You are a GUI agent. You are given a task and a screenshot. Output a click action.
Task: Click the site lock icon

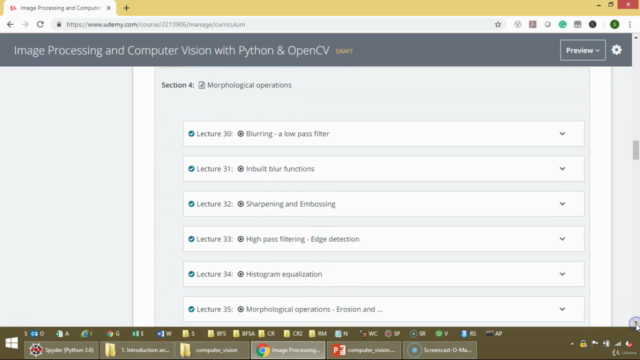59,24
